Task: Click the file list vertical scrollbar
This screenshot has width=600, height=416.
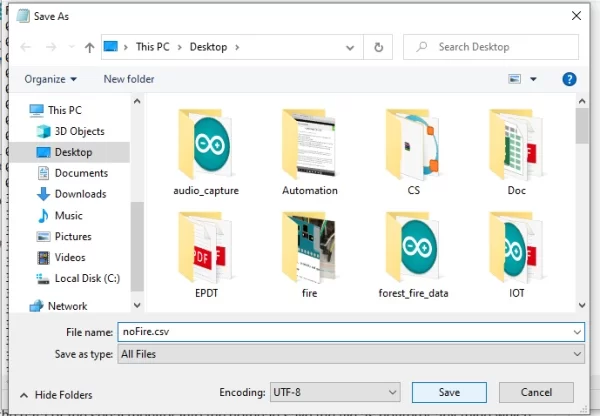Action: coord(582,203)
